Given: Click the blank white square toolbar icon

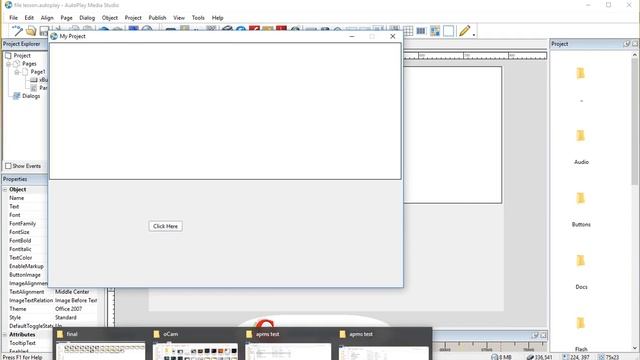Looking at the screenshot, I should click(448, 31).
